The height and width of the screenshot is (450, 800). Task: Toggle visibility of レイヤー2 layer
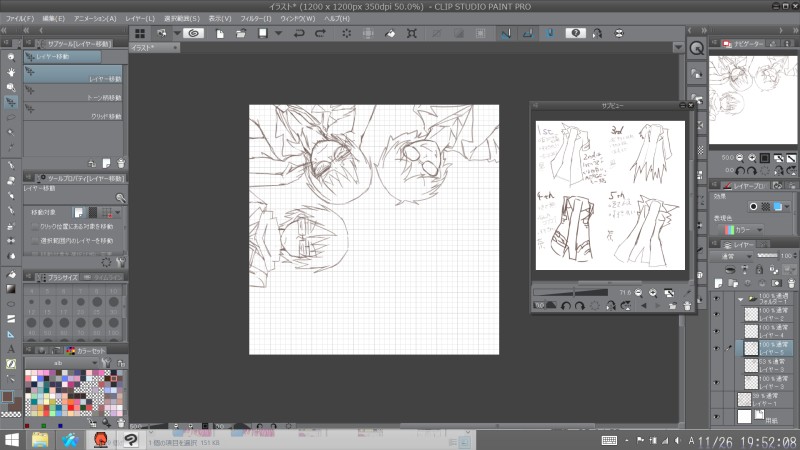pos(717,315)
